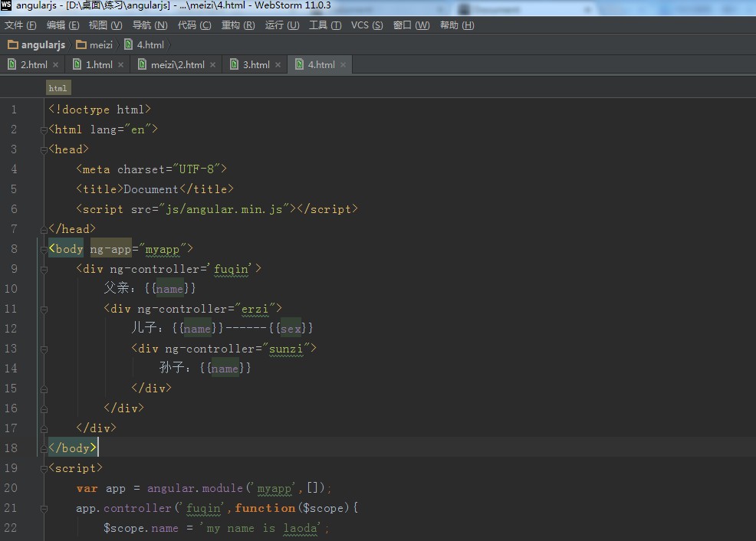Click the html file icon on 1.html tab
The height and width of the screenshot is (541, 756).
point(77,64)
